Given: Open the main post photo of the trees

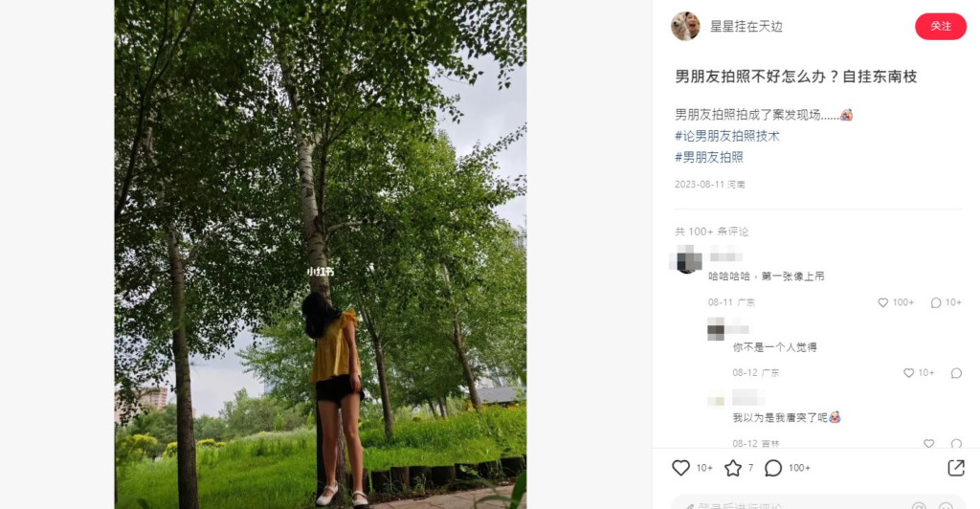Looking at the screenshot, I should [x=320, y=254].
